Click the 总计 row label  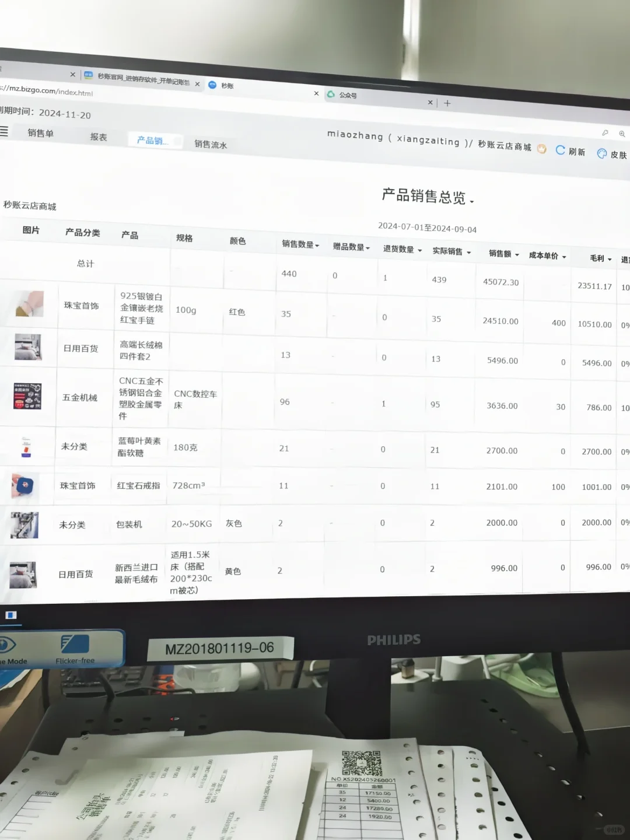pyautogui.click(x=85, y=264)
